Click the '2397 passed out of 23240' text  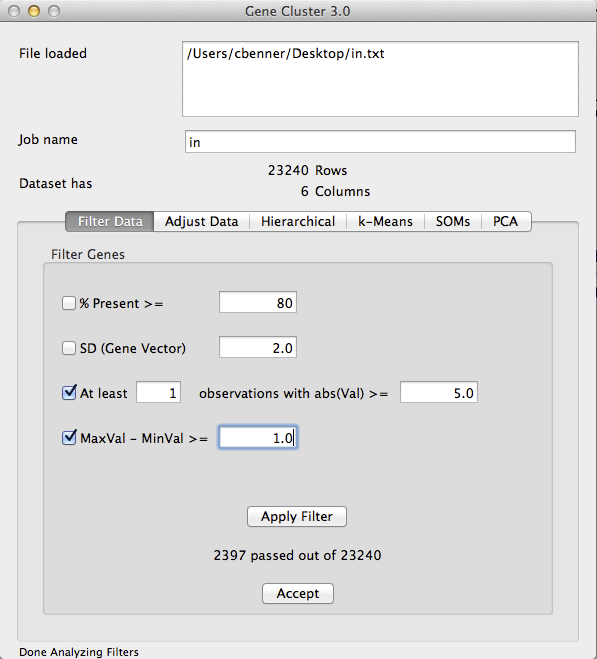pos(297,555)
